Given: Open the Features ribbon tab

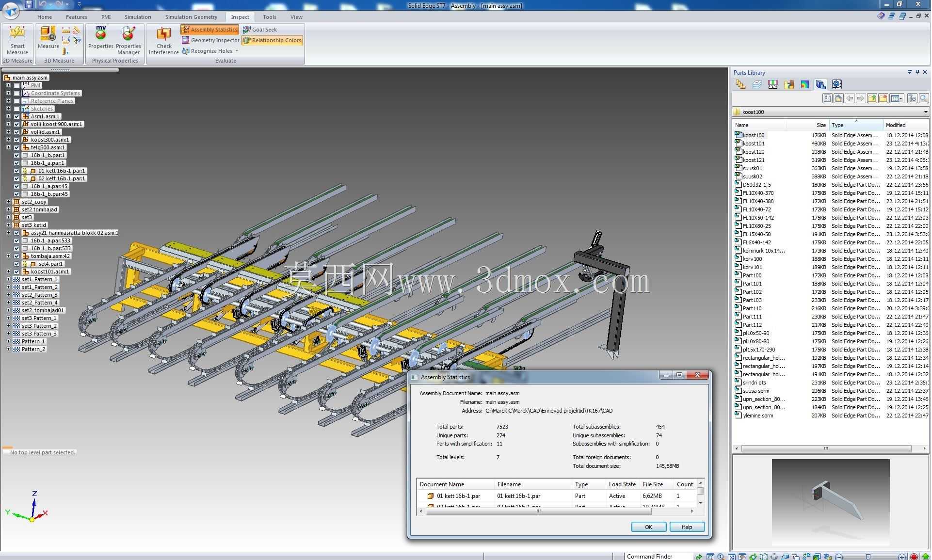Looking at the screenshot, I should (77, 17).
